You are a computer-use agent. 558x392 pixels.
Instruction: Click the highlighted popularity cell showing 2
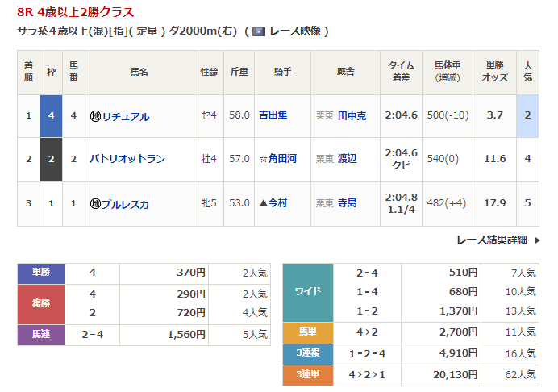(x=527, y=115)
